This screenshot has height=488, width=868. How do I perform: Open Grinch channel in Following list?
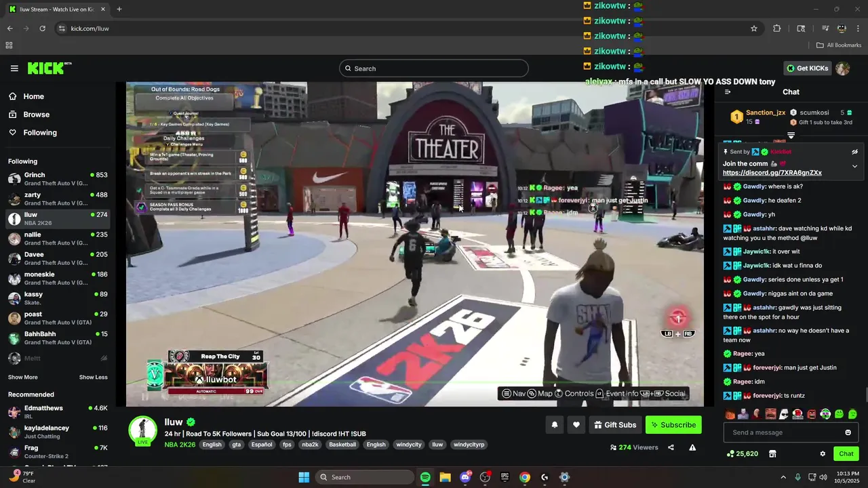tap(58, 179)
